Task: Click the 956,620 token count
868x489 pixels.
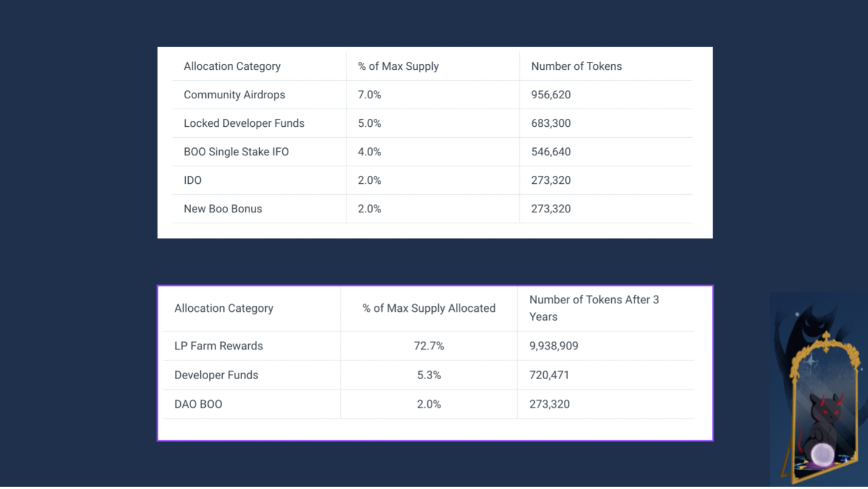Action: click(551, 95)
